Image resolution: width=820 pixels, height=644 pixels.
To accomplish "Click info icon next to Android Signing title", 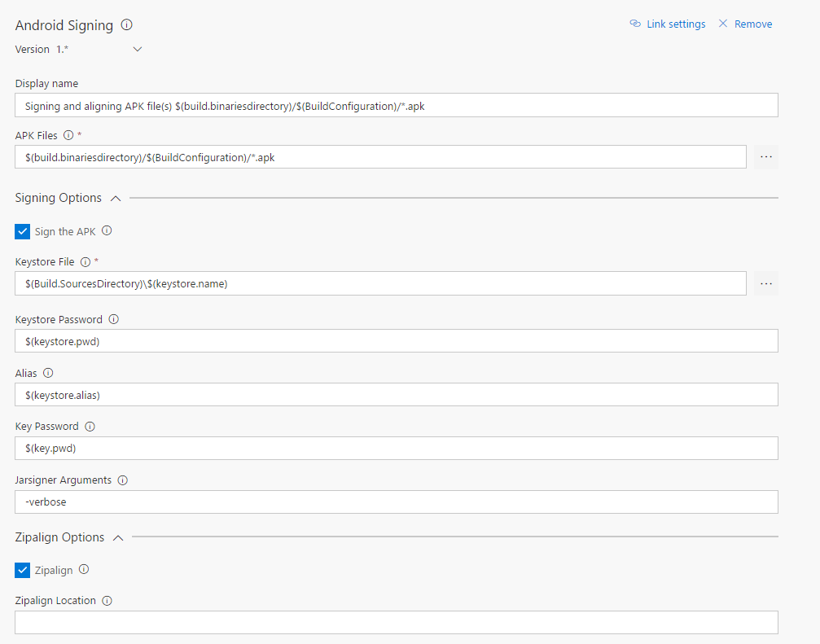I will click(127, 25).
